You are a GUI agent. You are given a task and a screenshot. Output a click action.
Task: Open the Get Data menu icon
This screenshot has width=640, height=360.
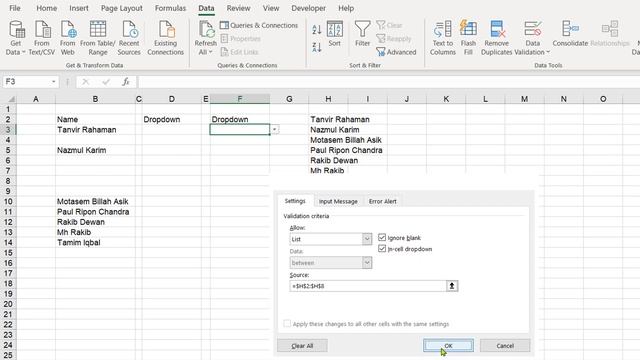pos(16,30)
